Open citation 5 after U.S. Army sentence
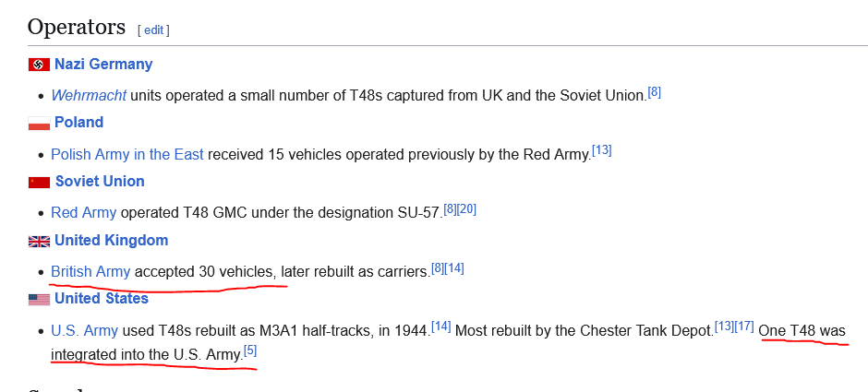 [251, 350]
